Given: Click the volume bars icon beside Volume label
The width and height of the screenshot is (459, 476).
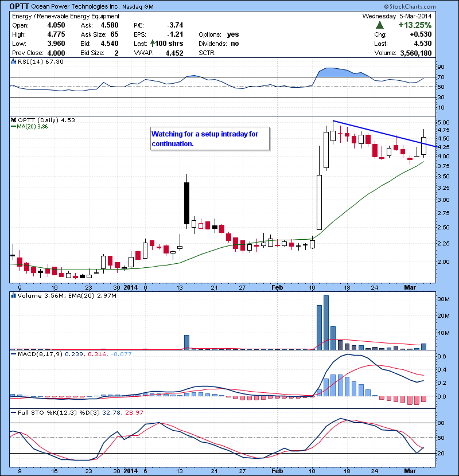Looking at the screenshot, I should click(x=13, y=295).
